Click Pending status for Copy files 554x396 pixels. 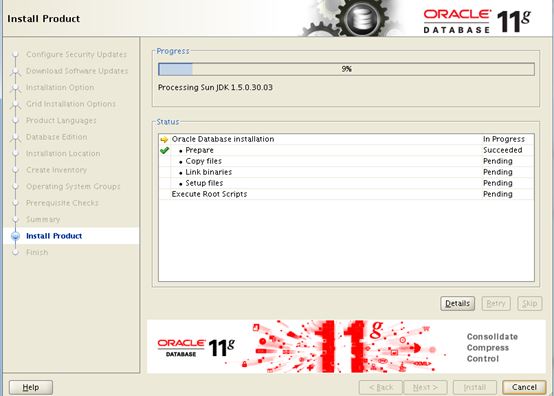(x=497, y=161)
